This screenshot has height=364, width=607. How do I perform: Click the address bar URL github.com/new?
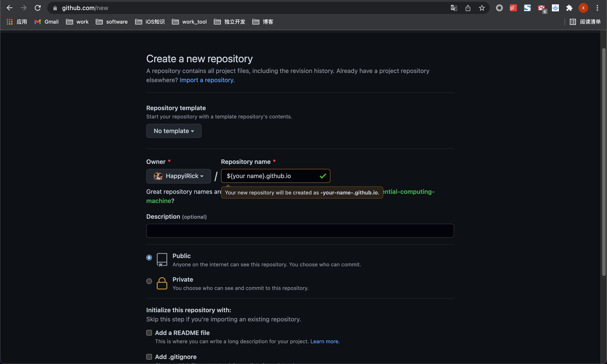click(85, 8)
